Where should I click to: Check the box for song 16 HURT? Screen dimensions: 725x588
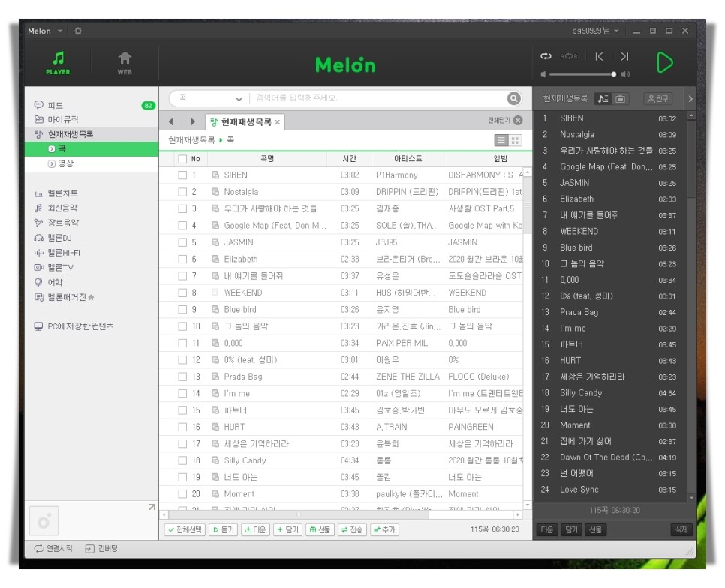coord(182,427)
